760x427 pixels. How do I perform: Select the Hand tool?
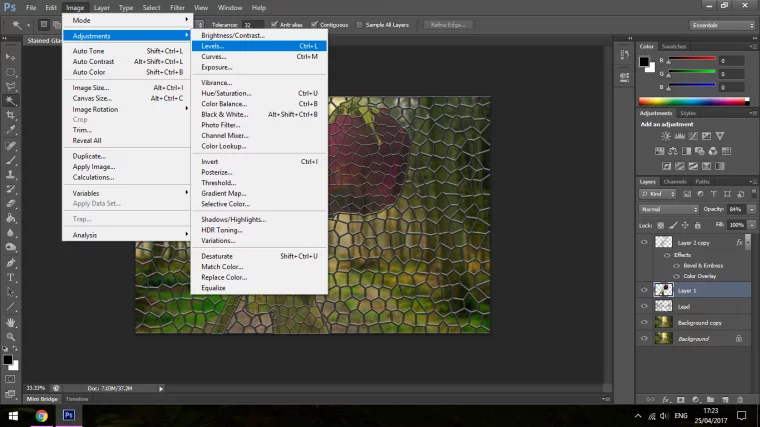(x=10, y=322)
